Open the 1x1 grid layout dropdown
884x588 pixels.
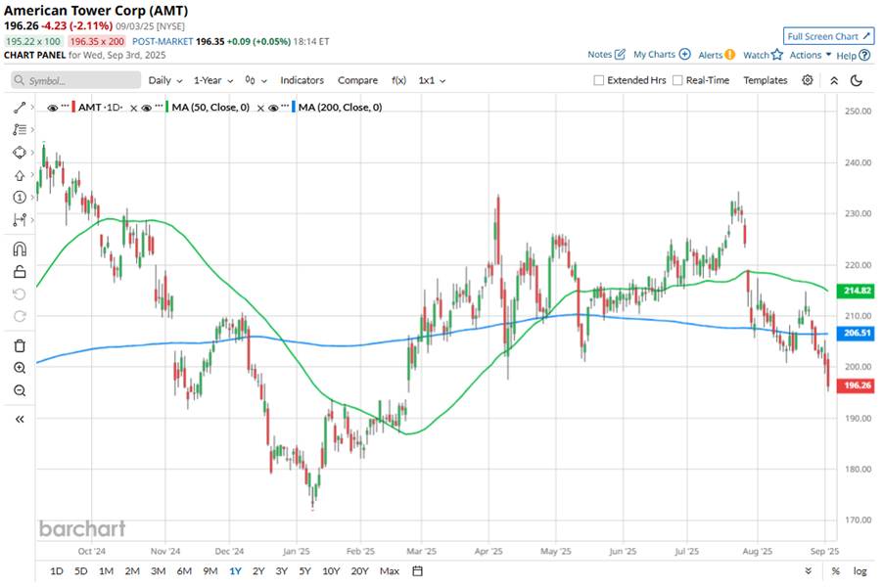point(432,80)
